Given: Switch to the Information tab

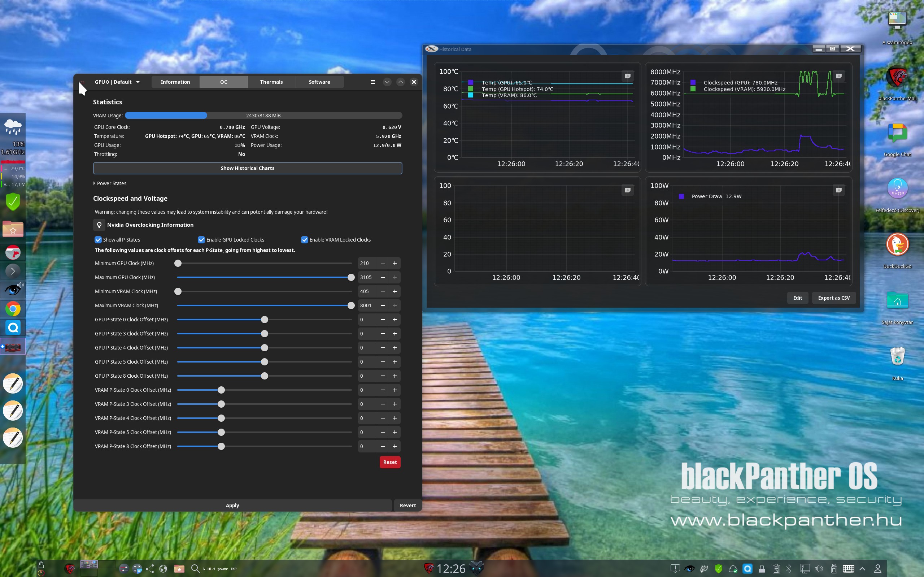Looking at the screenshot, I should pos(175,82).
